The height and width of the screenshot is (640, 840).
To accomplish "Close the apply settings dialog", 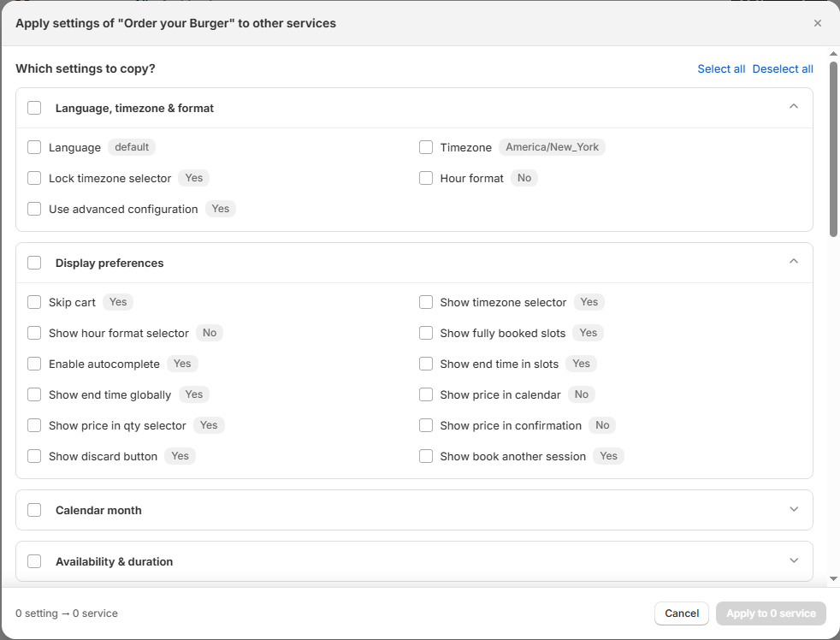I will pyautogui.click(x=817, y=23).
